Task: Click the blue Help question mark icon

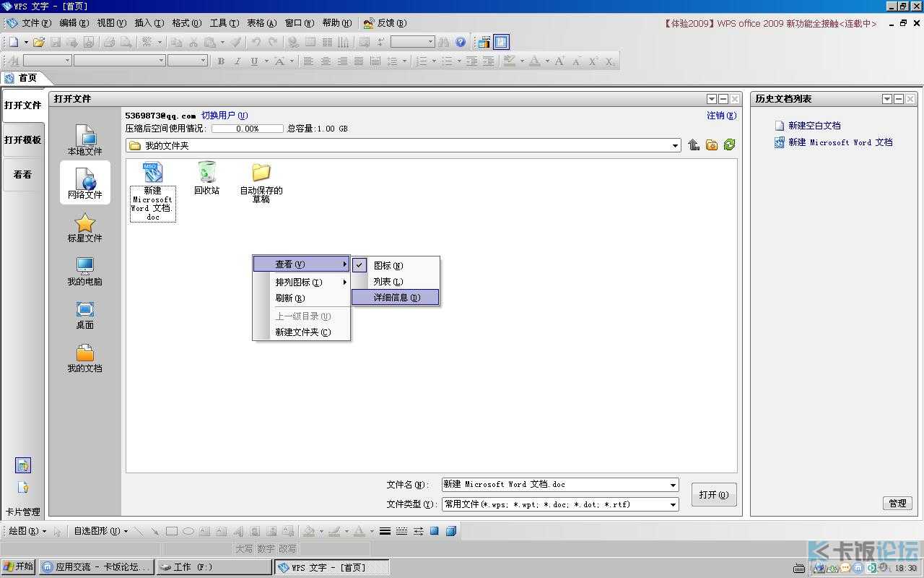Action: click(461, 43)
